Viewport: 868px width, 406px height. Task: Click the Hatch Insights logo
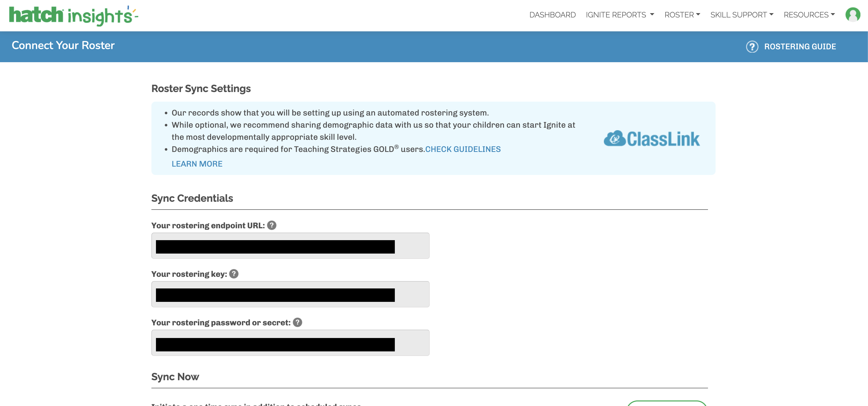(73, 15)
